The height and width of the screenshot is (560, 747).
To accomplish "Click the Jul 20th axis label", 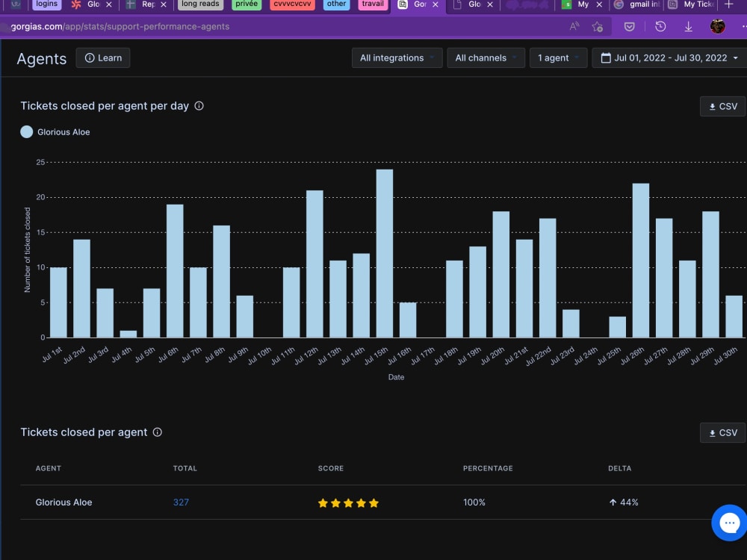I will (493, 355).
